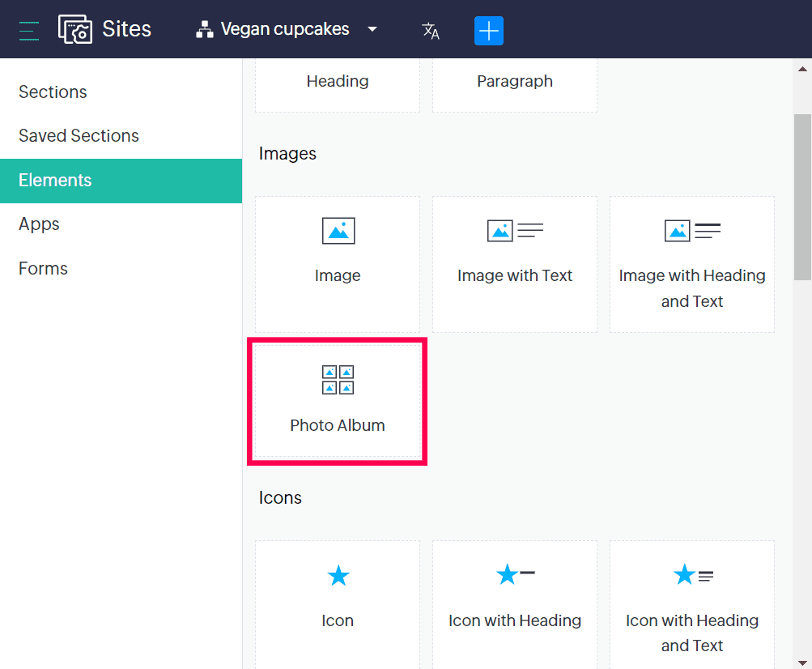Viewport: 812px width, 669px height.
Task: Choose Image with Heading and Text icon
Action: tap(692, 231)
